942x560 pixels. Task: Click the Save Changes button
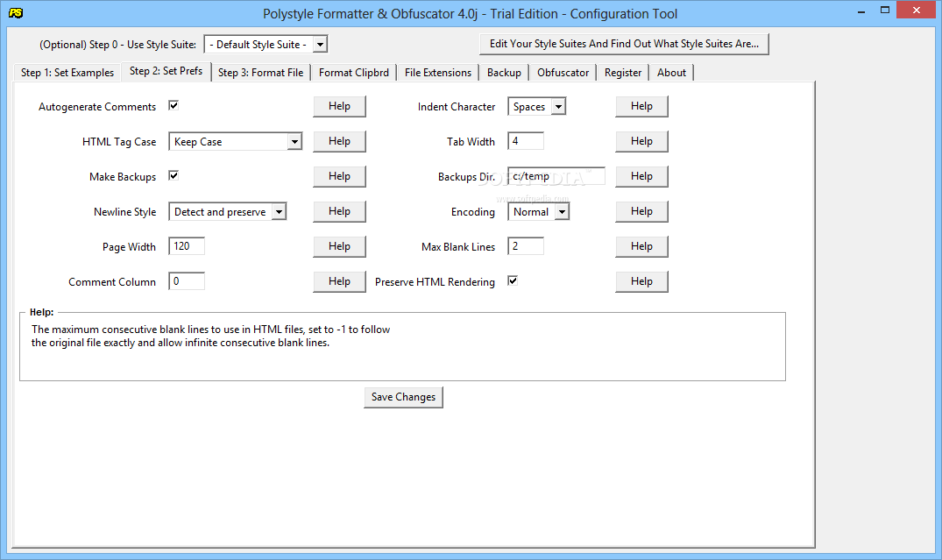(403, 397)
